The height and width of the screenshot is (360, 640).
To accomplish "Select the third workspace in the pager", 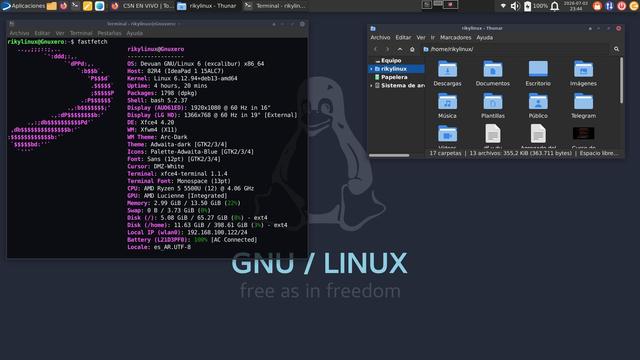I will [451, 5].
